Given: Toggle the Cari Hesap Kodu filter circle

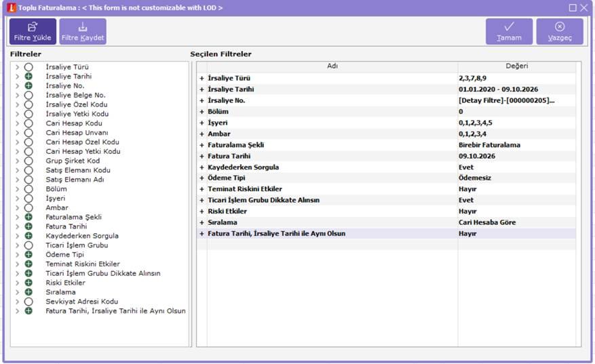Looking at the screenshot, I should coord(28,123).
